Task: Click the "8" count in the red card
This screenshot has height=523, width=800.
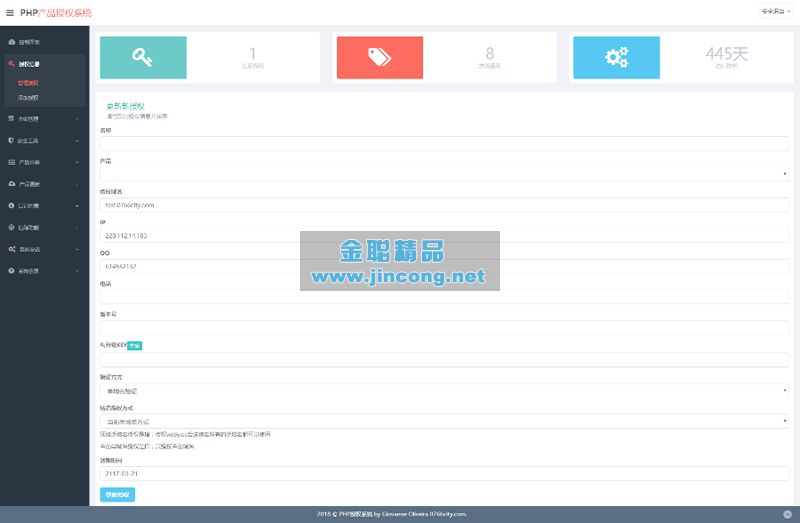Action: point(490,53)
